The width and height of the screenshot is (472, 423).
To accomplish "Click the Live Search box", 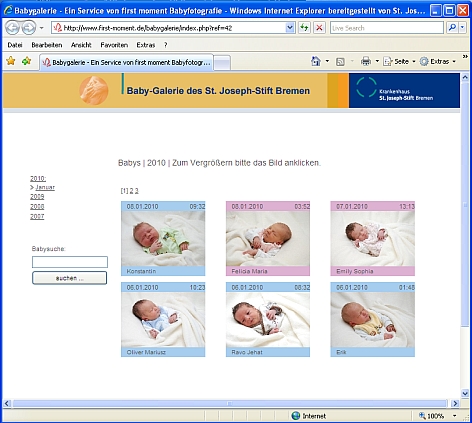I will (x=387, y=28).
